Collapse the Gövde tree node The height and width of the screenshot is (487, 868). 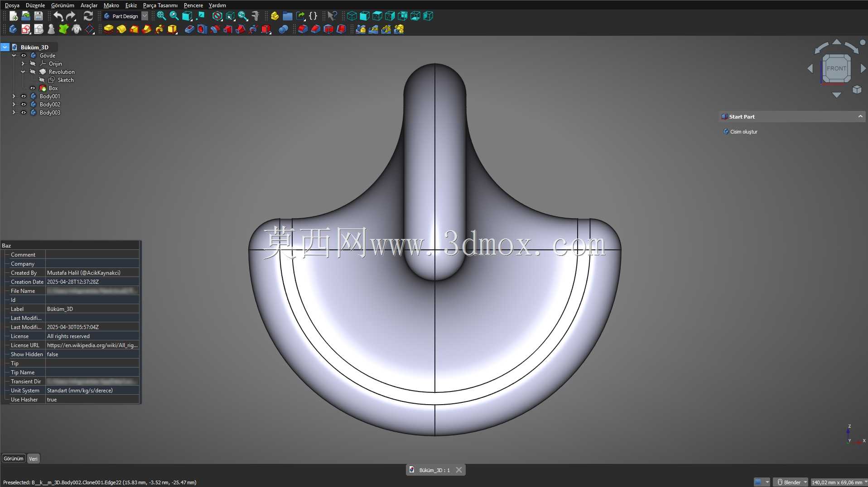coord(14,56)
